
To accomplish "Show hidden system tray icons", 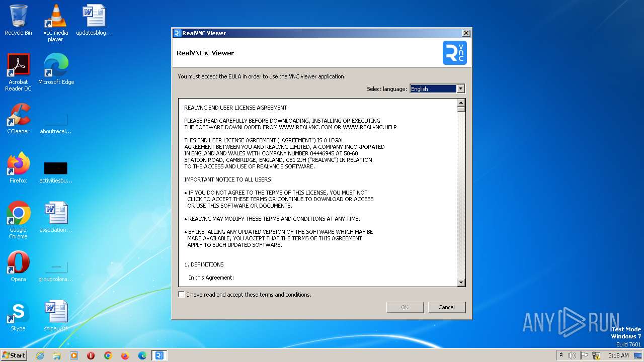I will click(x=561, y=355).
